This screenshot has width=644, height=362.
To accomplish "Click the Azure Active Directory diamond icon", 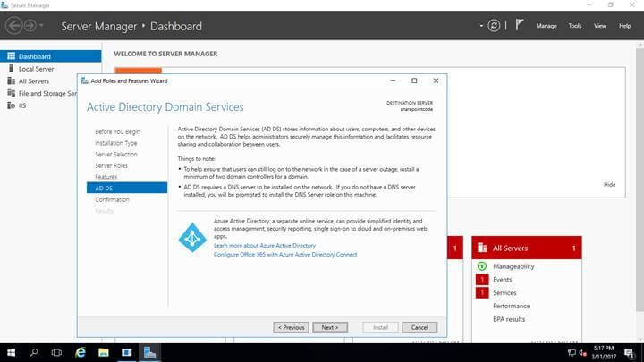I will [192, 238].
